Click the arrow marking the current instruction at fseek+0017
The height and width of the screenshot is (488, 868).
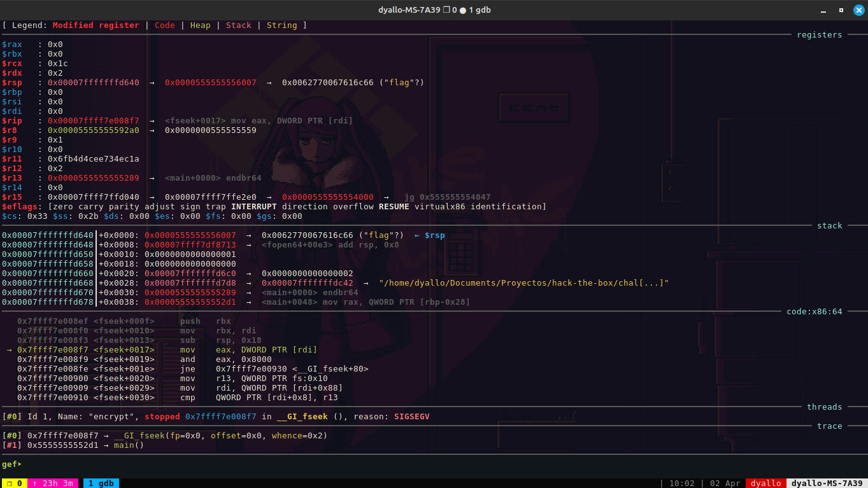pos(9,350)
